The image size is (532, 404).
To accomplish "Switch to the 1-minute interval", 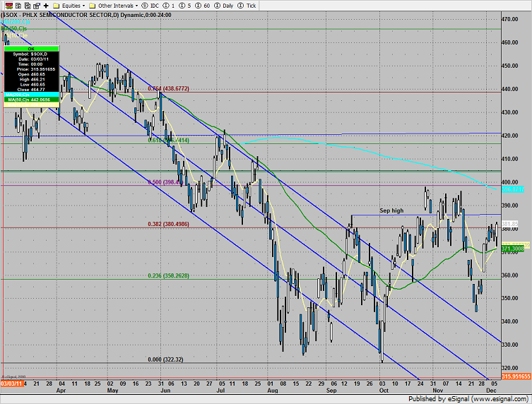I will 169,6.
